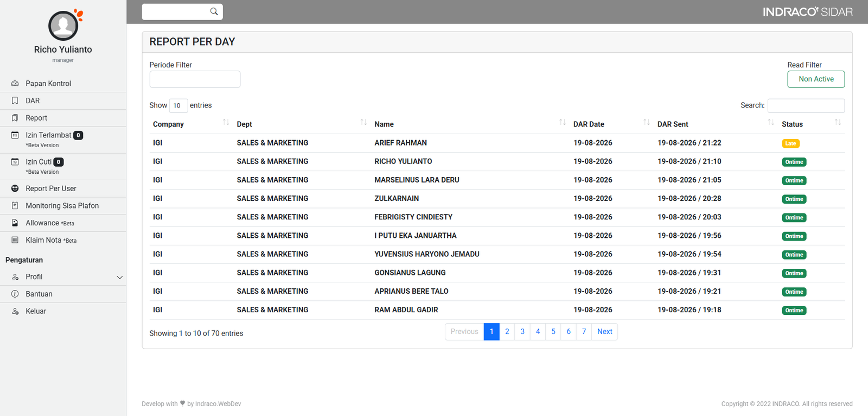Sort table by Dept column arrows
Screen dimensions: 868x416
pos(363,123)
